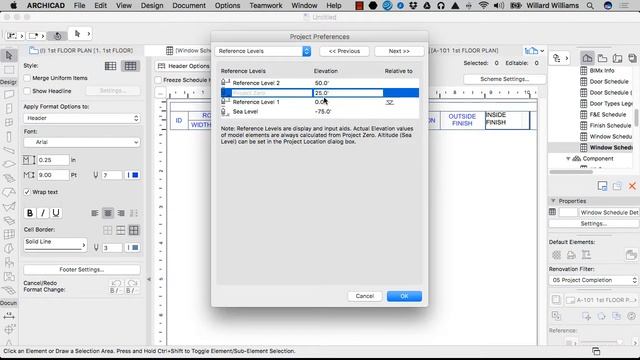The image size is (640, 360).
Task: Open the Layout Book icon in Navigator
Action: [x=618, y=58]
